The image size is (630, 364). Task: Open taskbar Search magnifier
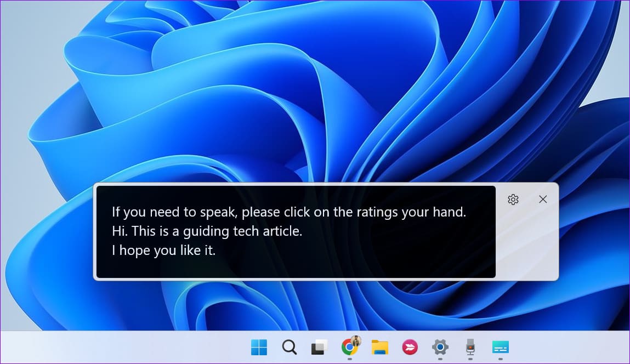coord(290,347)
